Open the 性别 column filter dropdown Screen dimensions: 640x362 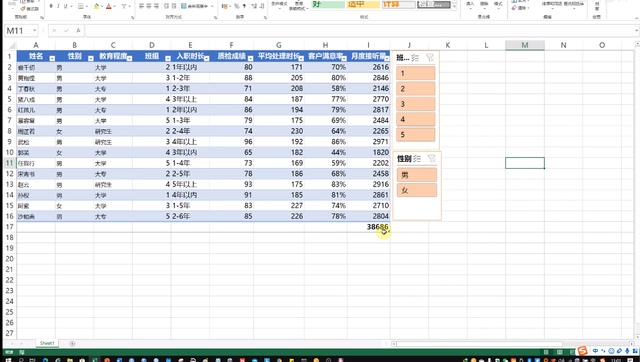[91, 58]
